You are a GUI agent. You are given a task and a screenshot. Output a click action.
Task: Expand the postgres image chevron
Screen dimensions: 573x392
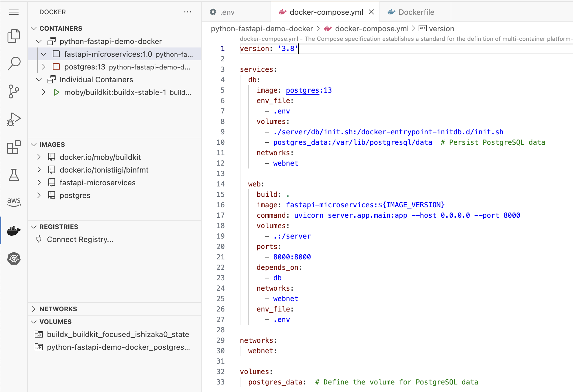39,195
